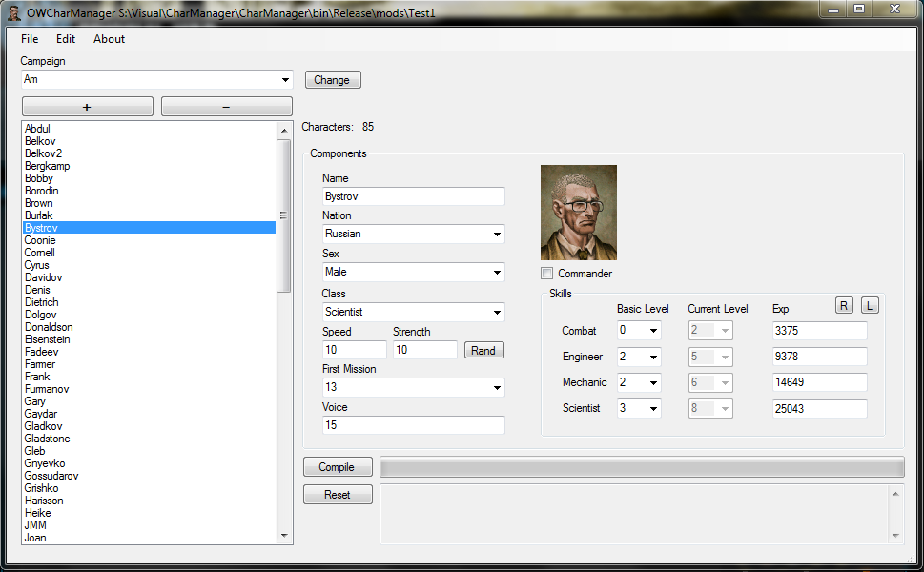Click output log scroll down arrow
924x572 pixels.
895,536
